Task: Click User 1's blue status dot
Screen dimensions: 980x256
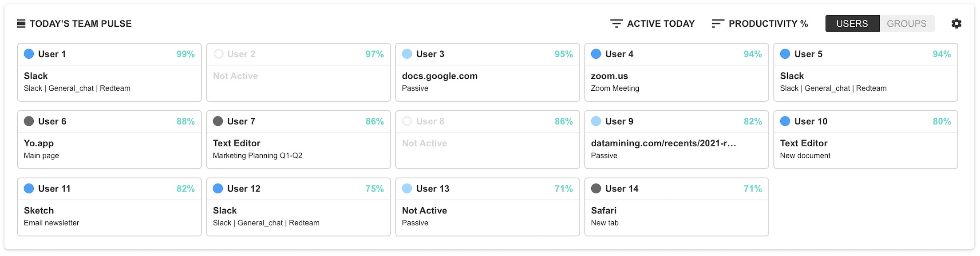Action: (29, 54)
